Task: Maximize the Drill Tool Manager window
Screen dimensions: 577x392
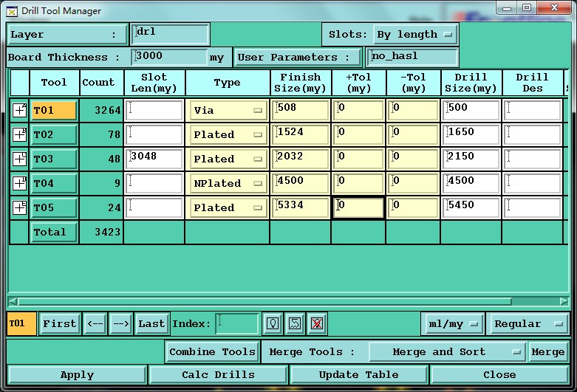Action: point(527,7)
